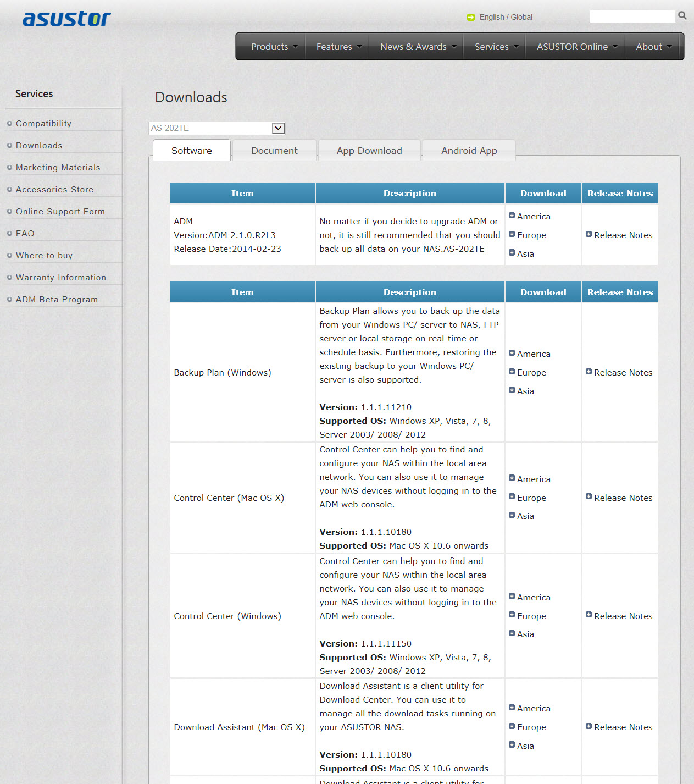View Warranty Information page
The height and width of the screenshot is (784, 694).
(x=61, y=278)
